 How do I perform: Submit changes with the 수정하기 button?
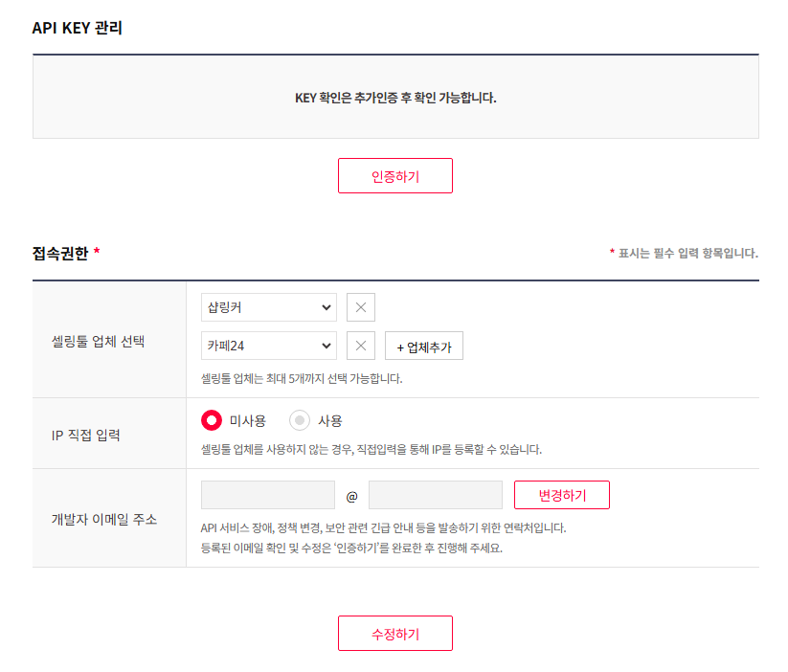(394, 634)
